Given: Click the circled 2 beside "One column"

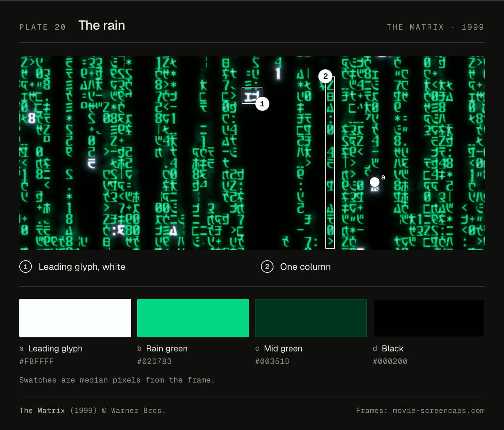Looking at the screenshot, I should tap(267, 267).
